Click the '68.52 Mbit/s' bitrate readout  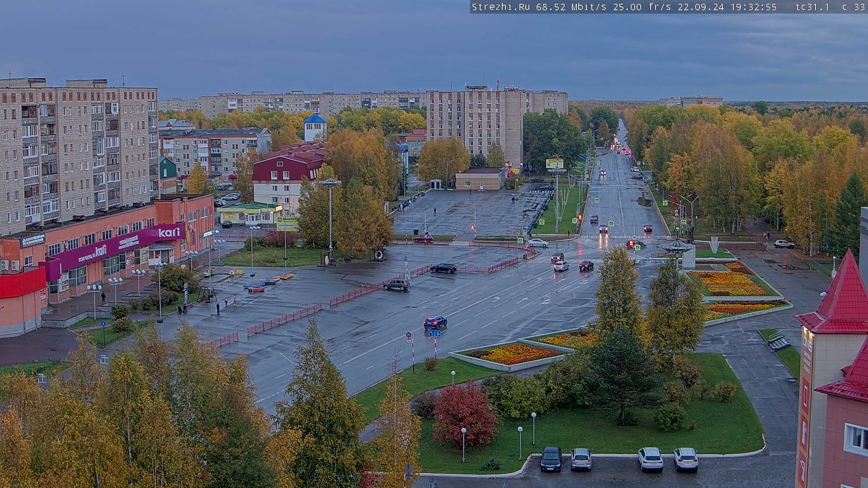[x=571, y=7]
